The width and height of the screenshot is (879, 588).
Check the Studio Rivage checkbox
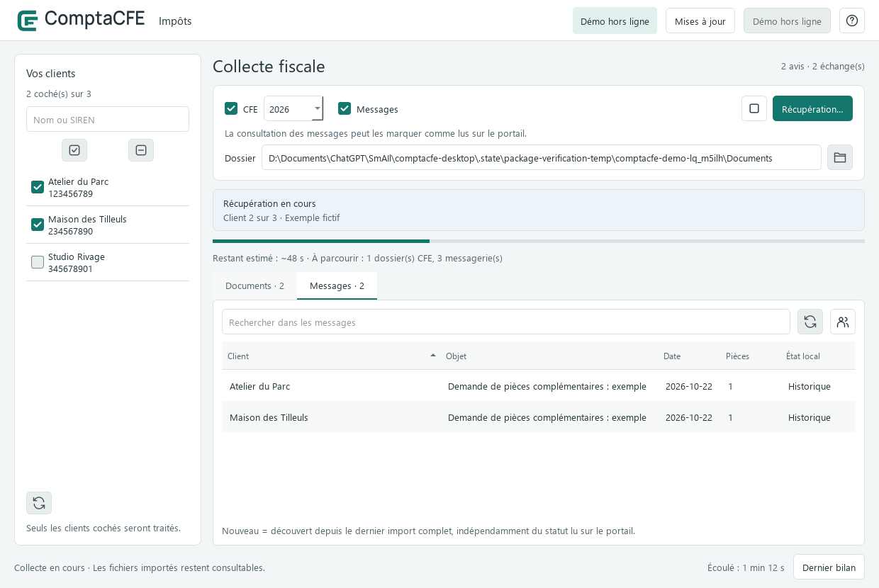[38, 262]
